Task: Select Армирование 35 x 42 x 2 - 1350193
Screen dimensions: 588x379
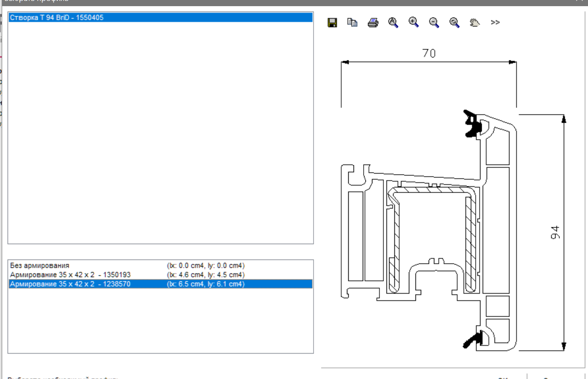Action: click(x=160, y=275)
